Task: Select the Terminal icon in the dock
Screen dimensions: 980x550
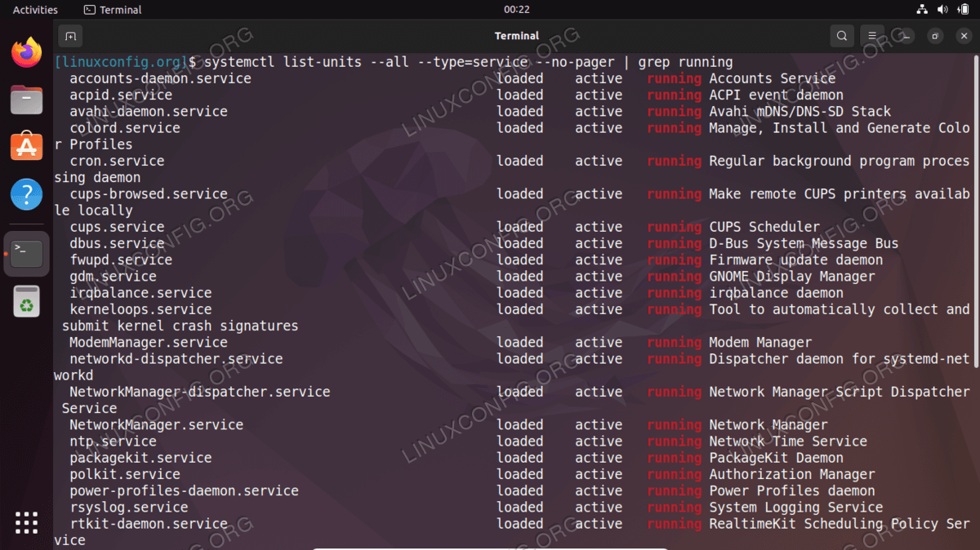Action: pos(27,254)
